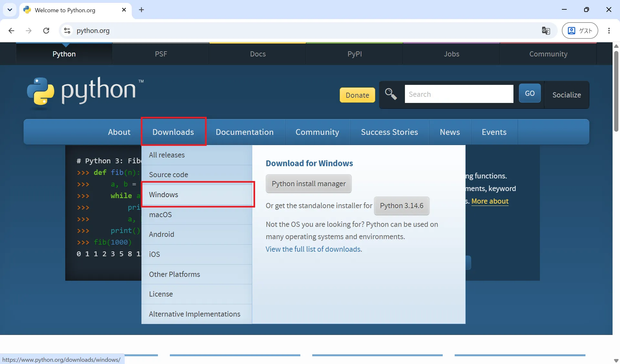Open the guest profile button
Image resolution: width=620 pixels, height=364 pixels.
[580, 31]
